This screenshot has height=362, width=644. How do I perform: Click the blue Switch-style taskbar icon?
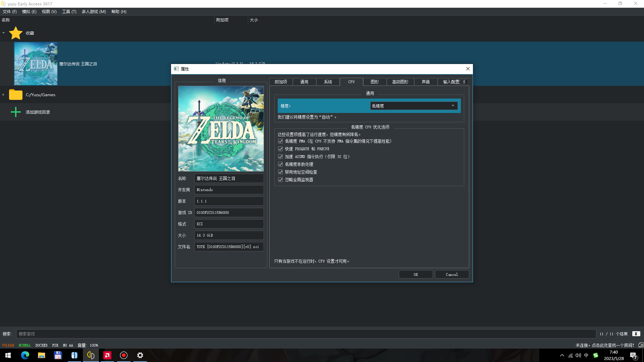click(74, 355)
